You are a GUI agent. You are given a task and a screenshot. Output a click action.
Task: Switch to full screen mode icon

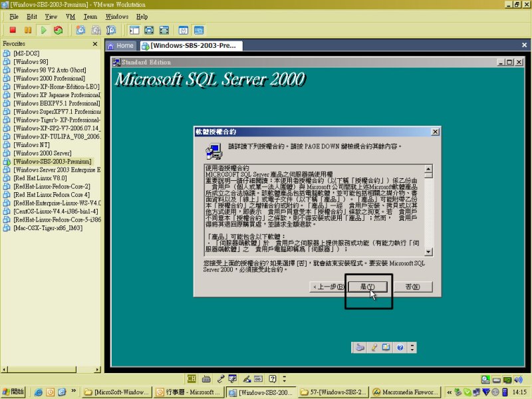click(149, 30)
